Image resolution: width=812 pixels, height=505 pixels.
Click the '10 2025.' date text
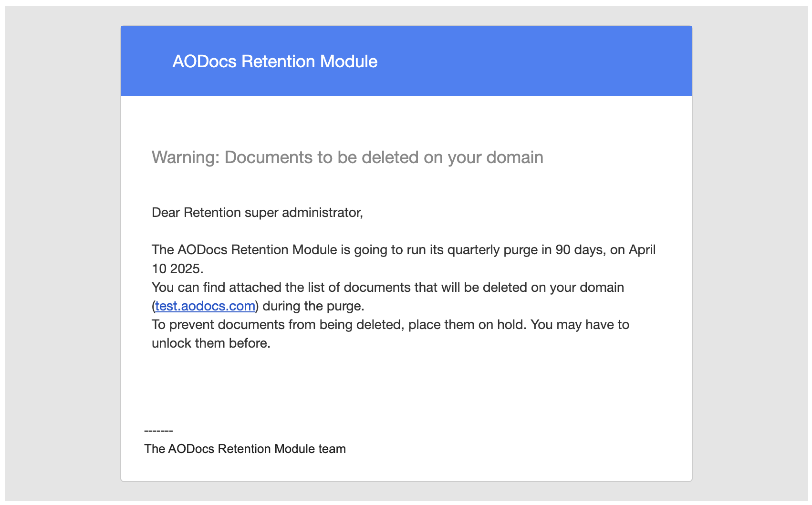point(177,269)
